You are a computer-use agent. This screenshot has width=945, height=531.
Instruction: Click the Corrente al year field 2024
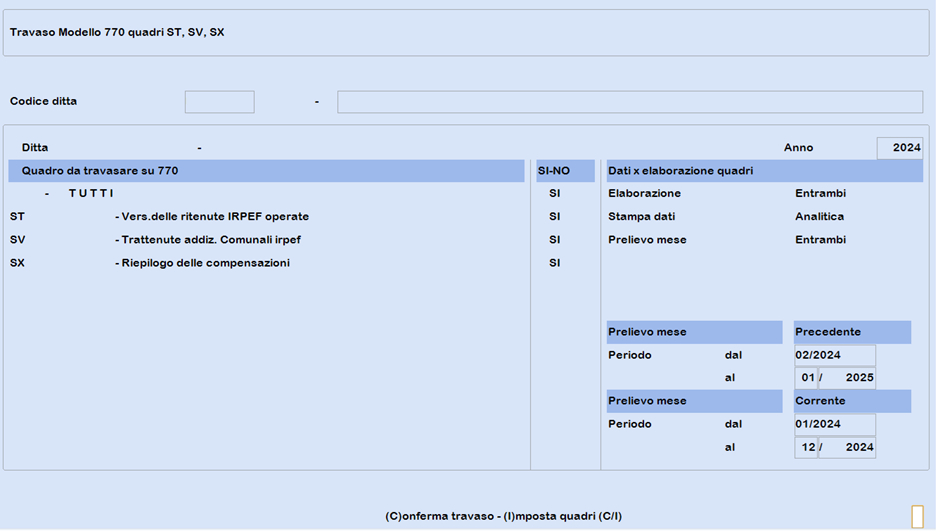coord(847,447)
